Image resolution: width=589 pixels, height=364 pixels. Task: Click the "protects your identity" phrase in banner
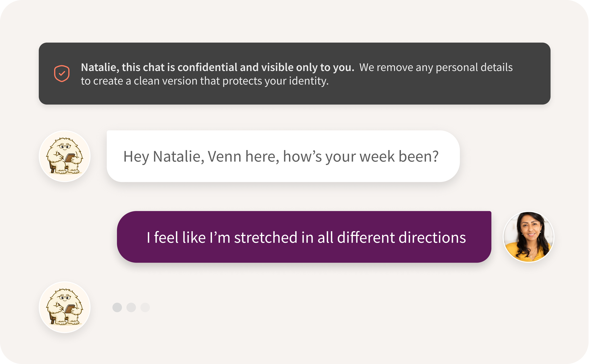coord(275,81)
